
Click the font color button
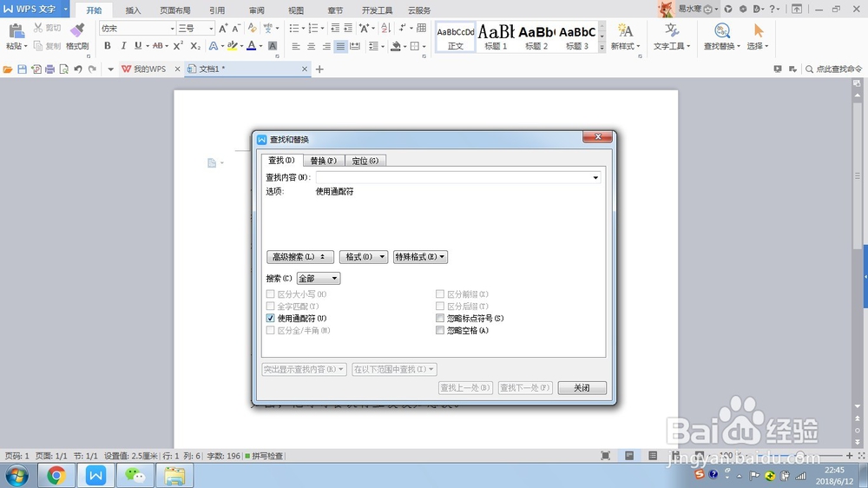click(x=252, y=46)
